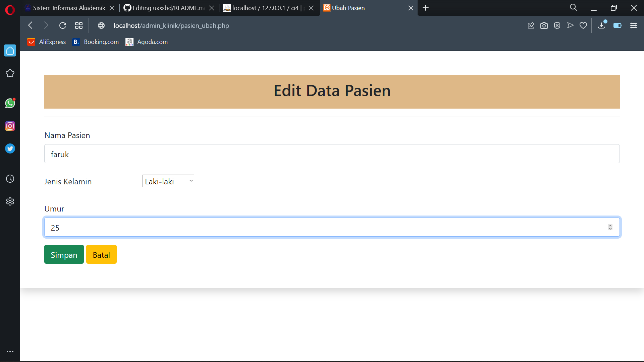Open browsing History from the sidebar
Screen dimensions: 644x362
click(x=10, y=179)
